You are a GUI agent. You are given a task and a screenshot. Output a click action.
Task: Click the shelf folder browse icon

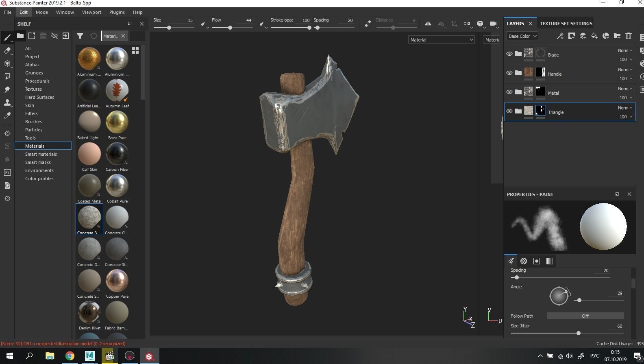pyautogui.click(x=20, y=36)
